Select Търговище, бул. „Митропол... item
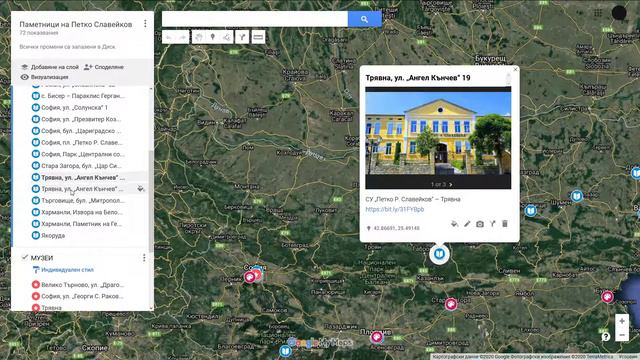The image size is (640, 360). [78, 200]
